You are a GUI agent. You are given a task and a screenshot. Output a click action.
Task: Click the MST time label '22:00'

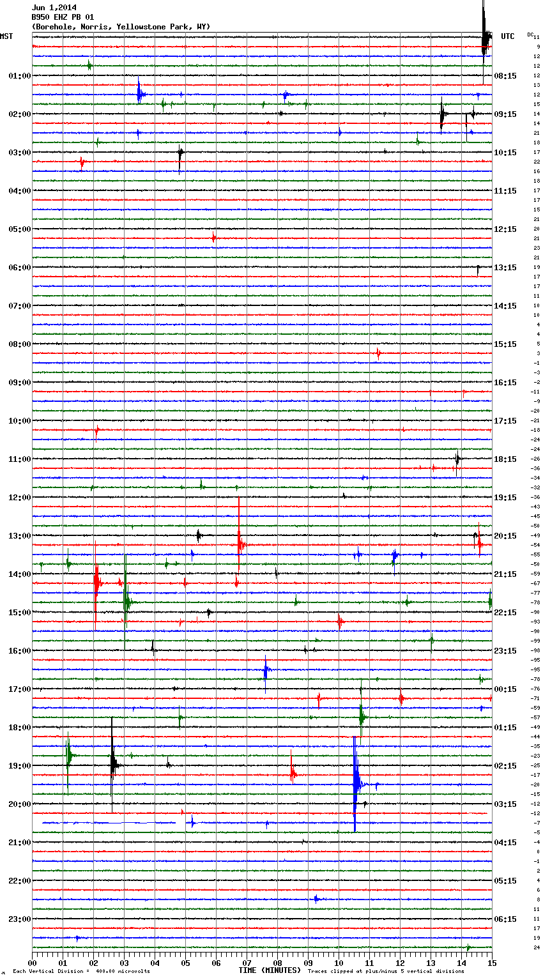20,881
